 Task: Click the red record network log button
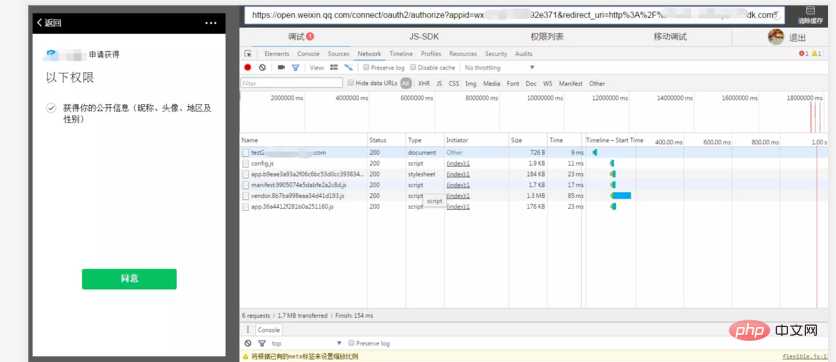point(248,68)
